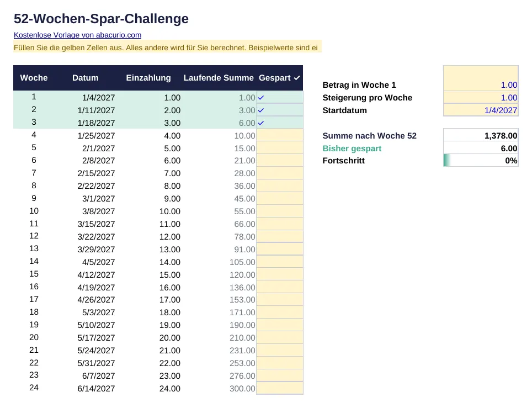The height and width of the screenshot is (408, 532).
Task: Toggle the Gespart checkmark for week 1
Action: coord(280,97)
